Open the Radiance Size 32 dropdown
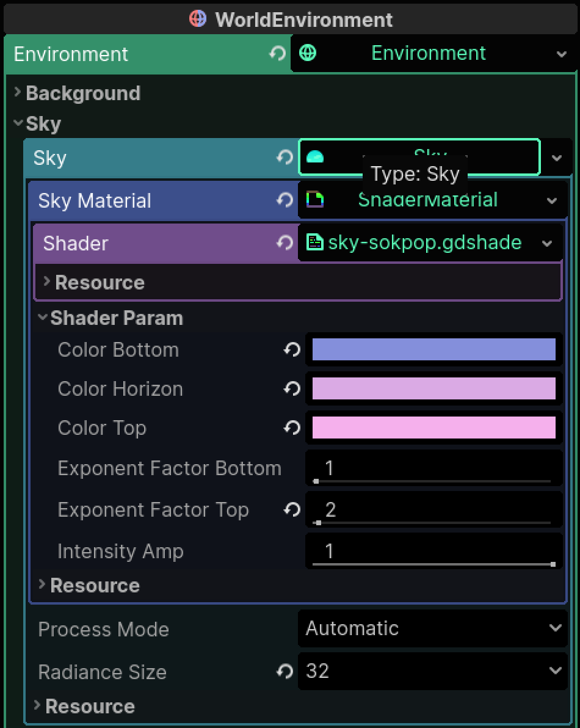Screen dimensions: 580x728 click(432, 671)
